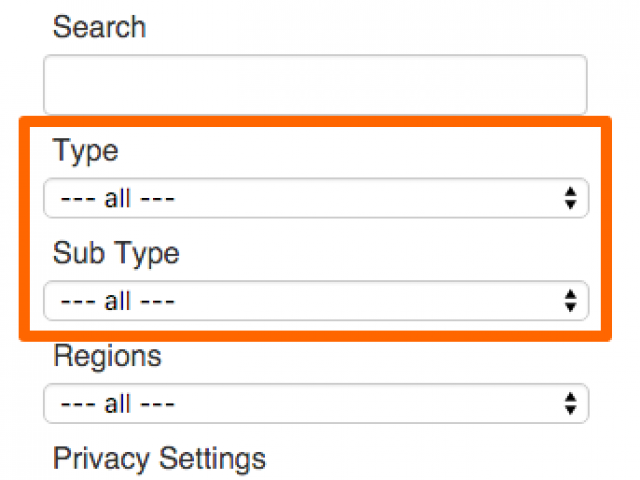Click the up arrow of Regions selector

coord(570,397)
